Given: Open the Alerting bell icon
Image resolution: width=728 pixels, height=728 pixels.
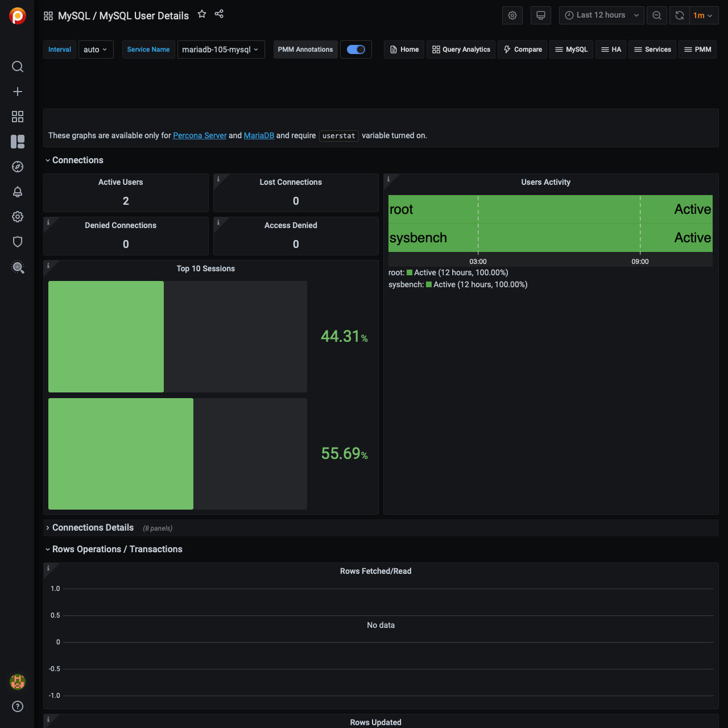Looking at the screenshot, I should tap(18, 192).
